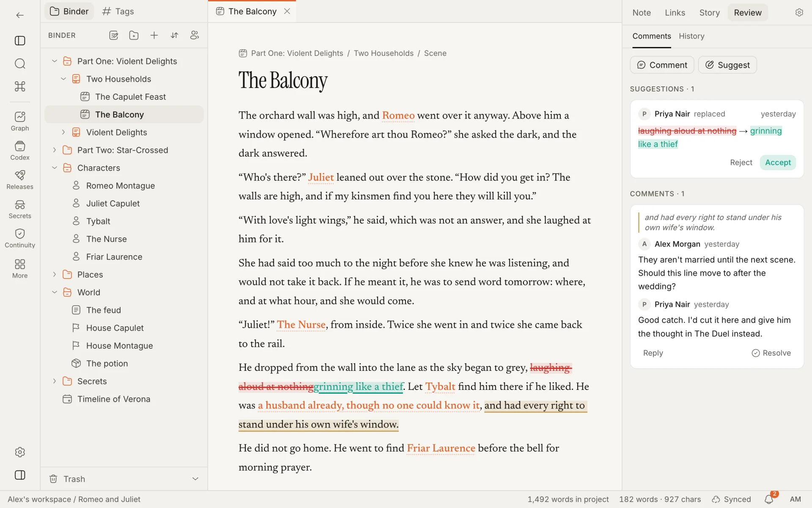This screenshot has height=508, width=812.
Task: Close The Balcony tab
Action: 287,11
